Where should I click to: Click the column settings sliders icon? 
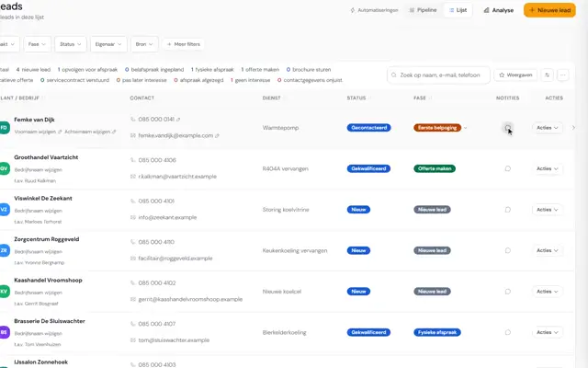548,75
